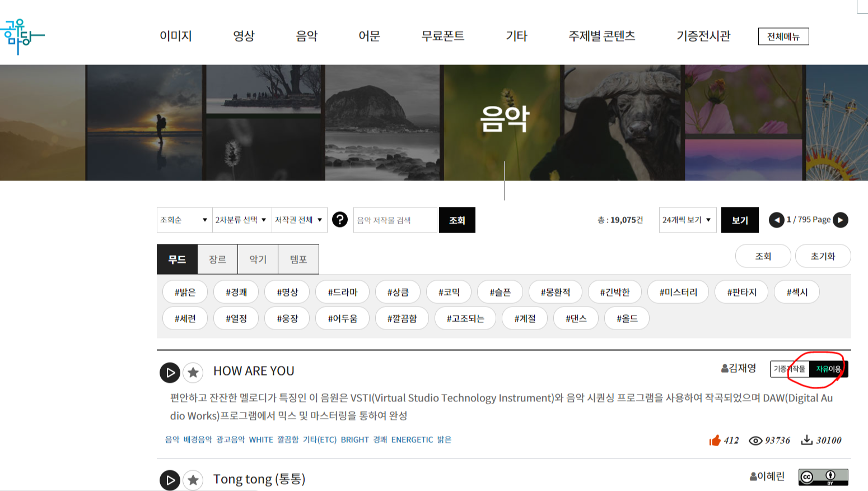Click the 공유마당 site logo
Viewport: 868px width, 491px height.
(21, 37)
